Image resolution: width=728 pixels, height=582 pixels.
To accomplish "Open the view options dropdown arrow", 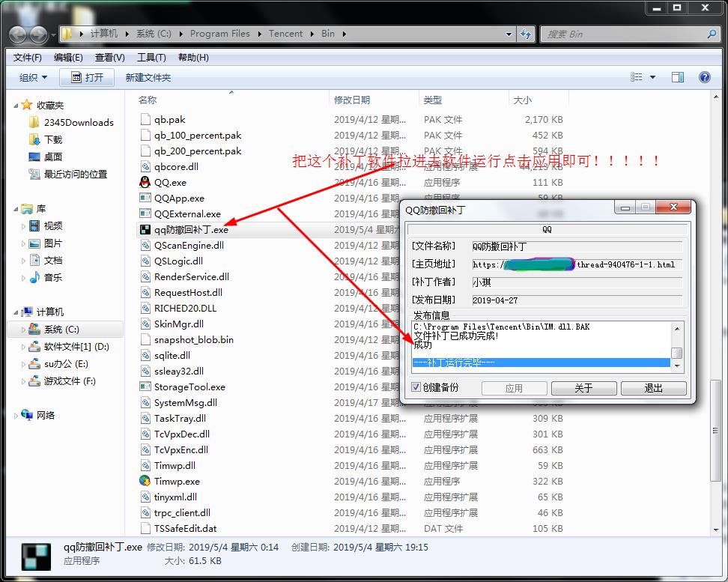I will click(x=652, y=77).
